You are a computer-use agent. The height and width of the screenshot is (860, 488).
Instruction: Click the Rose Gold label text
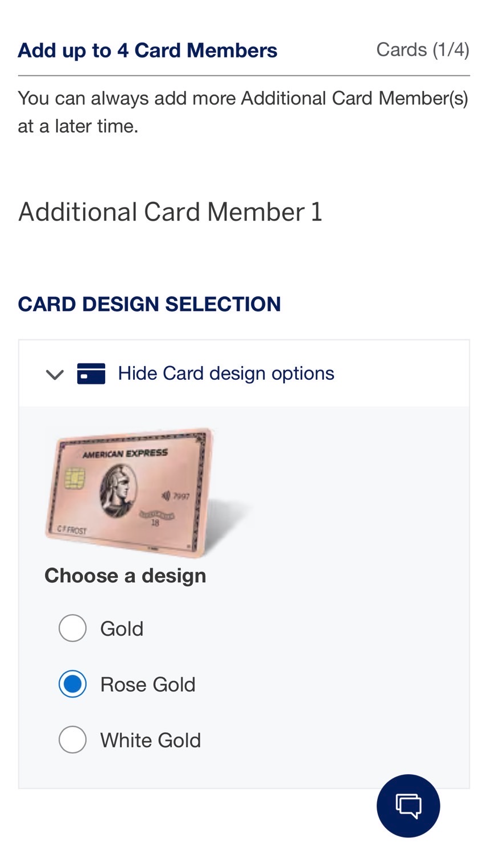click(x=148, y=684)
